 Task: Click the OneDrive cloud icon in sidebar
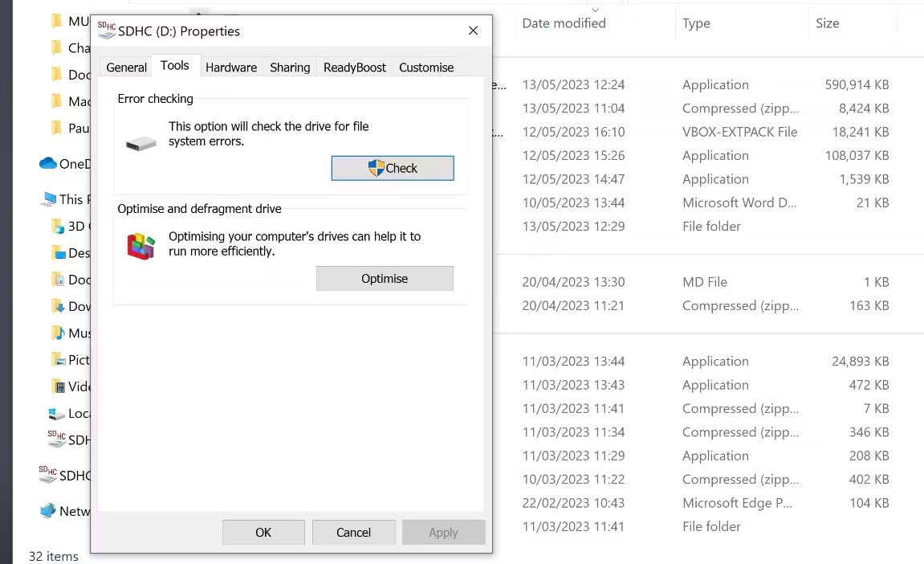48,164
